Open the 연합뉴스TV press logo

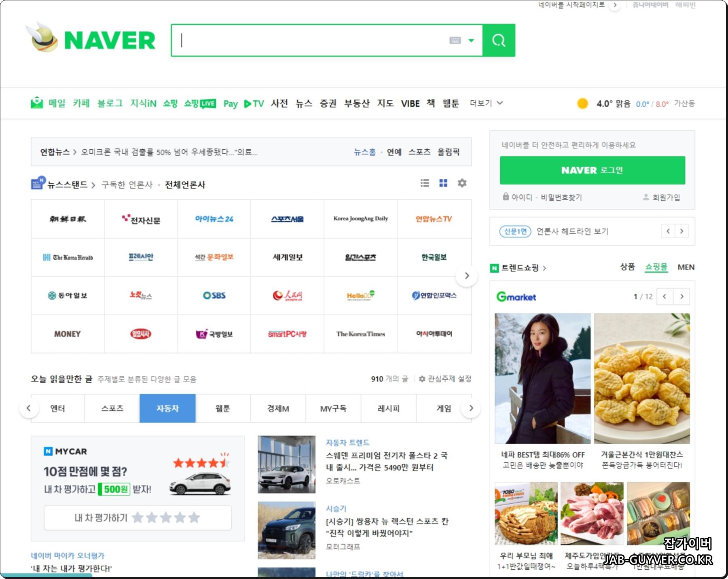pyautogui.click(x=434, y=219)
